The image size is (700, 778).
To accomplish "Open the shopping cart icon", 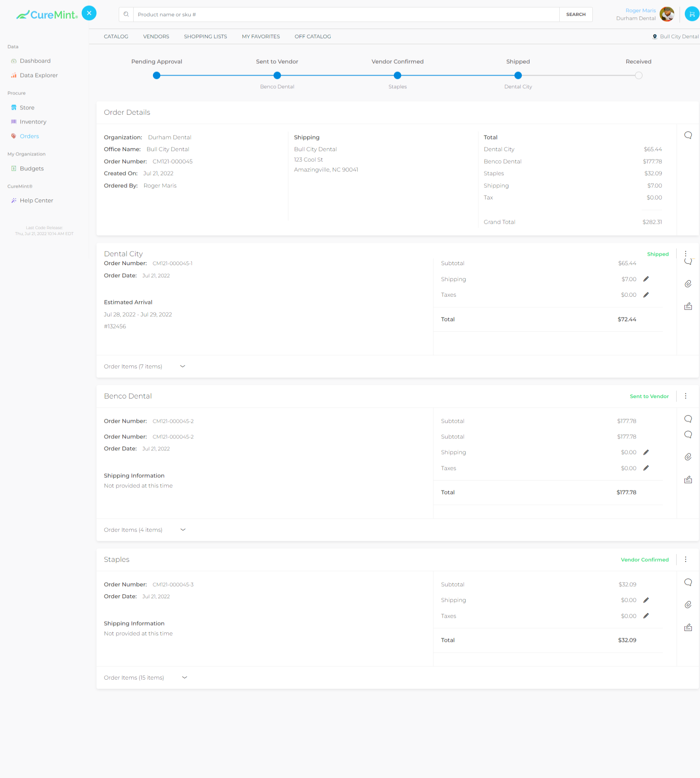I will tap(692, 14).
